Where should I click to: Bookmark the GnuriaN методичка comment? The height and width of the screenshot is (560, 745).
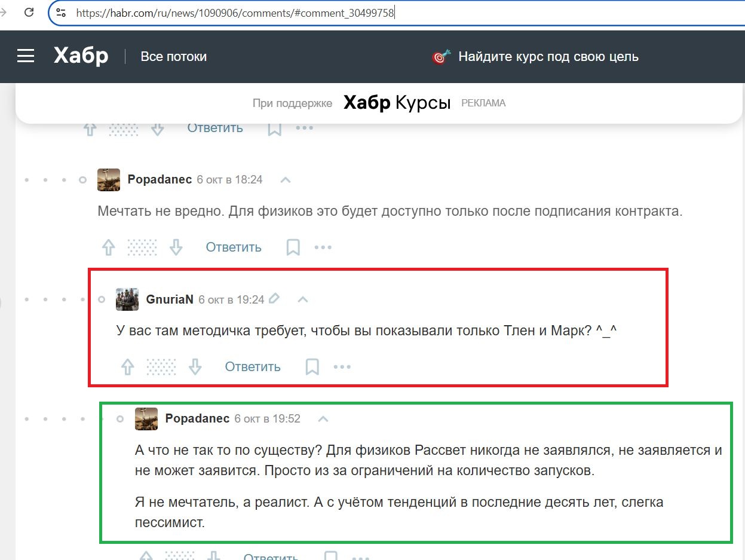coord(312,367)
